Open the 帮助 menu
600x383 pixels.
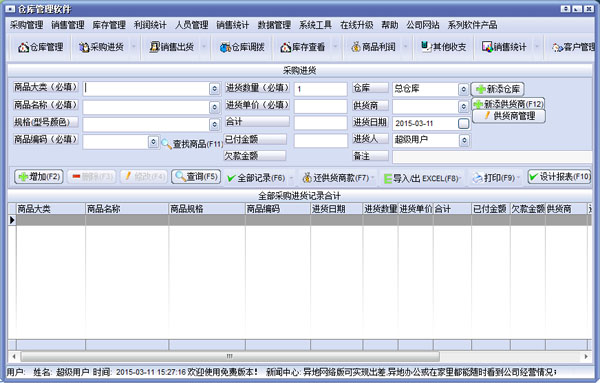coord(390,25)
